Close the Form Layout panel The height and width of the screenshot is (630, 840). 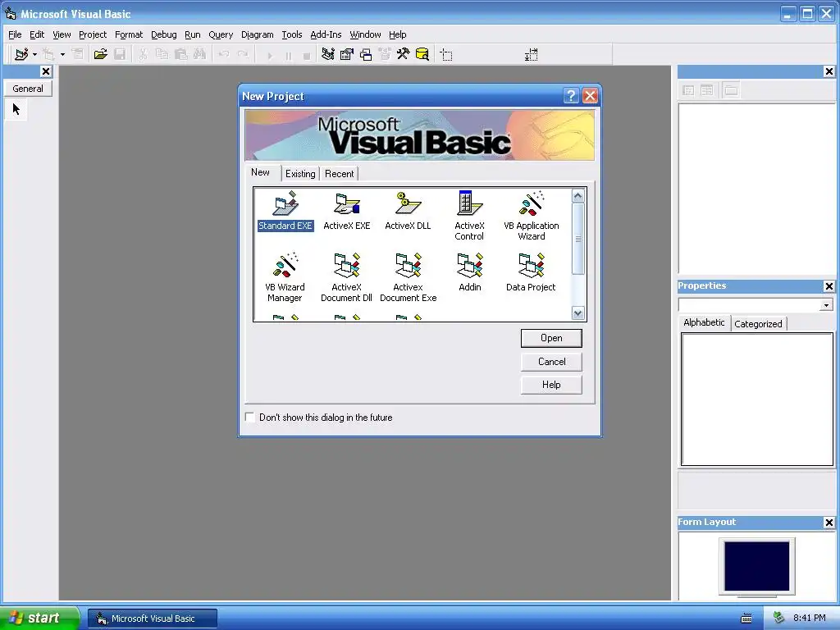(x=829, y=523)
